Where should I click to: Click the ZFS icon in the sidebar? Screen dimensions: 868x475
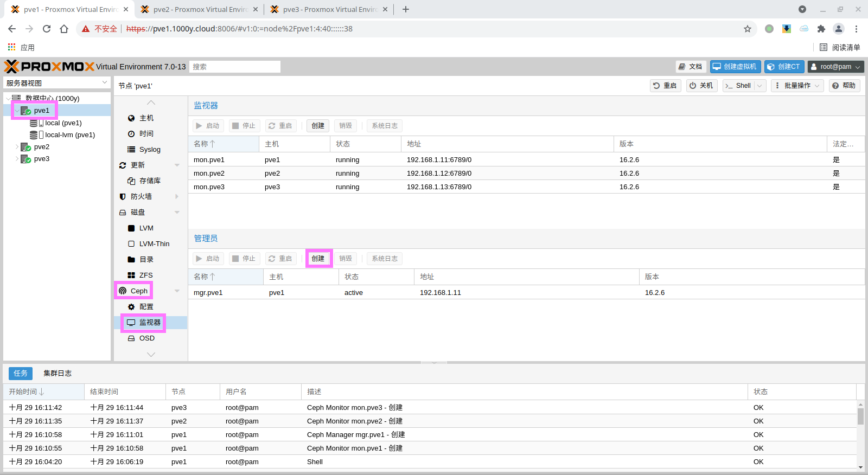click(131, 275)
